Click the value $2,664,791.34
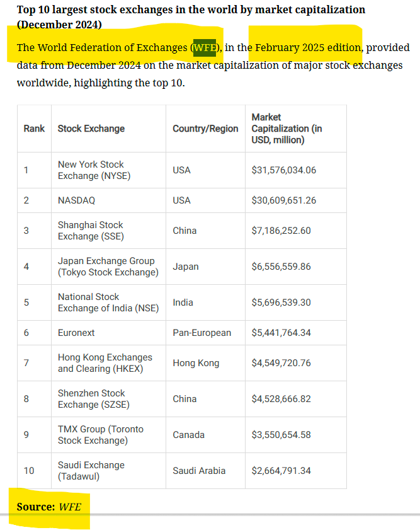The width and height of the screenshot is (420, 530). [x=281, y=471]
